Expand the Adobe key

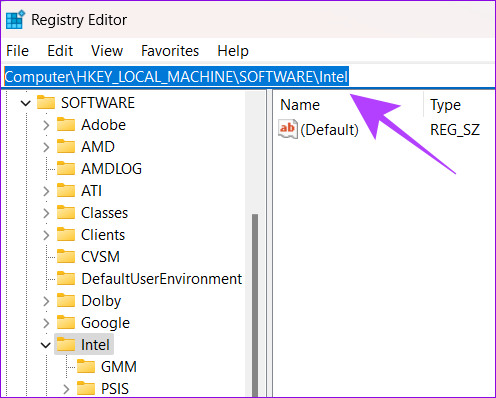(x=46, y=125)
